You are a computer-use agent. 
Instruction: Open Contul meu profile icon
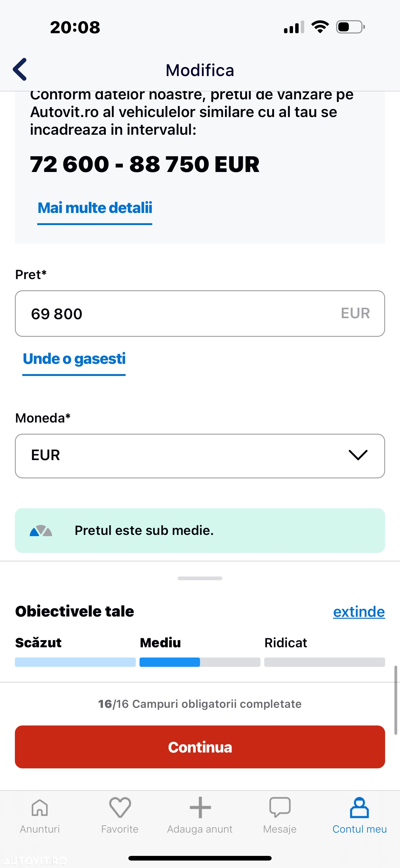360,807
